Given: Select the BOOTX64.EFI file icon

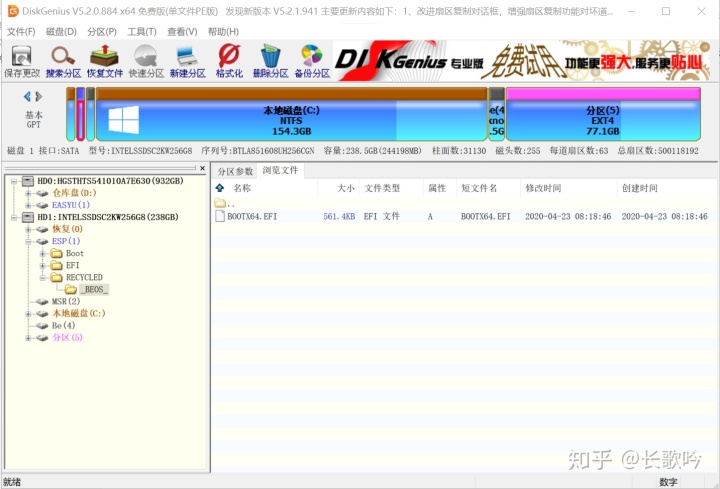Looking at the screenshot, I should (x=220, y=216).
